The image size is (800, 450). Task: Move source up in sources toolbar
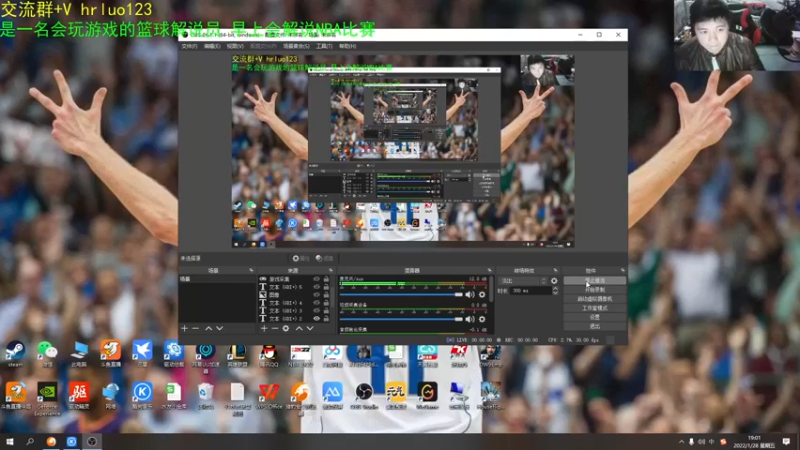coord(299,329)
